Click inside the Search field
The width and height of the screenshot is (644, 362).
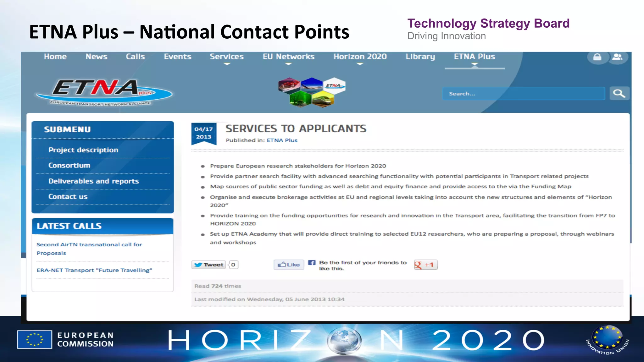[524, 94]
